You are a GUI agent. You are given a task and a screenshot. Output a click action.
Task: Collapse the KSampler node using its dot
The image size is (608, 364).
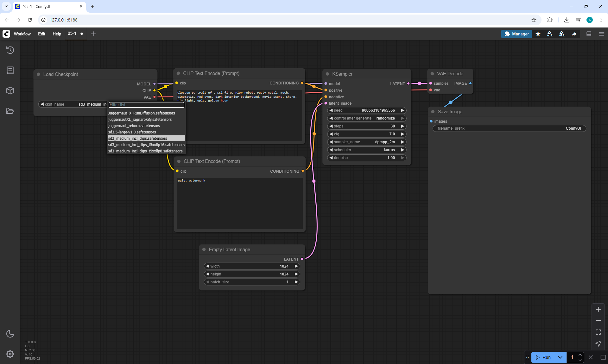click(x=327, y=74)
